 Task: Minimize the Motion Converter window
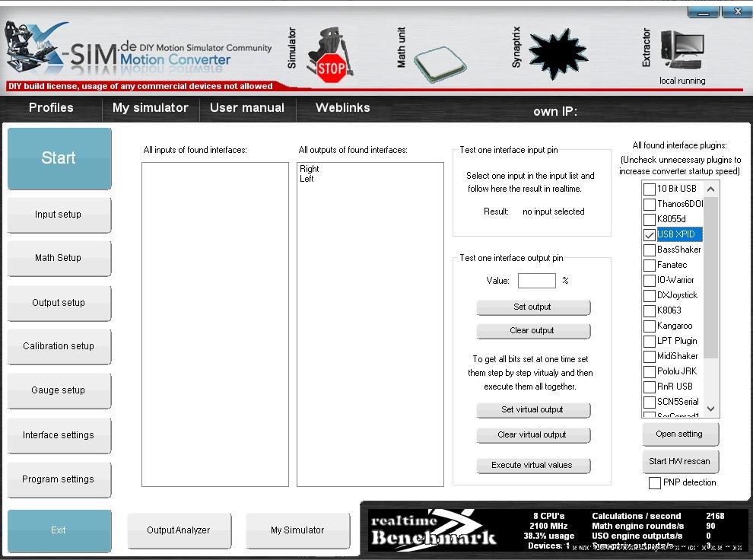pos(704,11)
